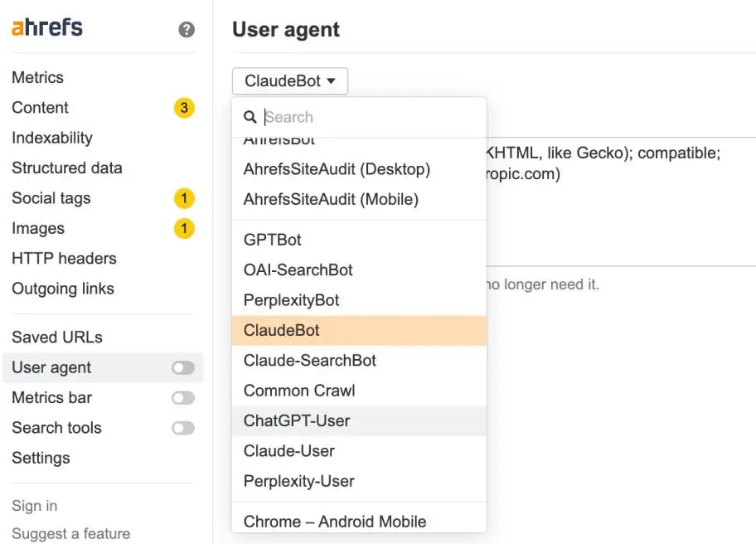Toggle the Metrics bar switch
The width and height of the screenshot is (756, 544).
(183, 398)
